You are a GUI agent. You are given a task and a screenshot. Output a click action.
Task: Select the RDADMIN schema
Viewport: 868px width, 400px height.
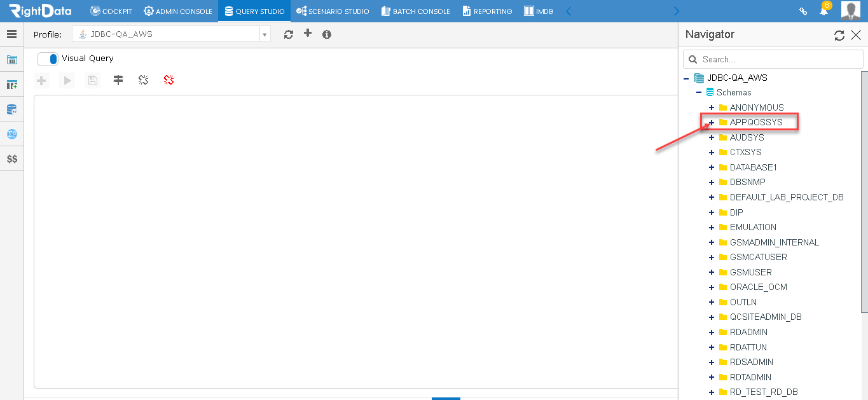pyautogui.click(x=748, y=332)
